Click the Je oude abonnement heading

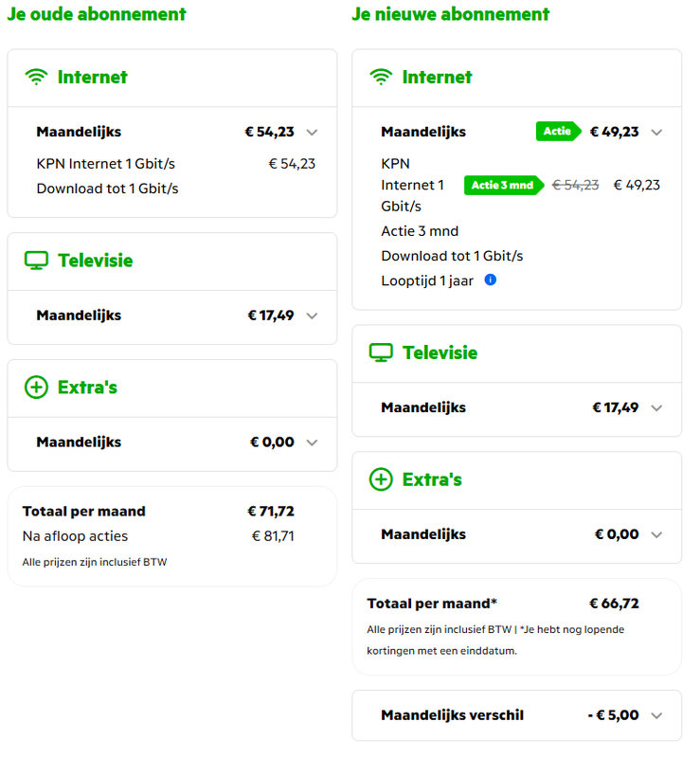(x=97, y=14)
